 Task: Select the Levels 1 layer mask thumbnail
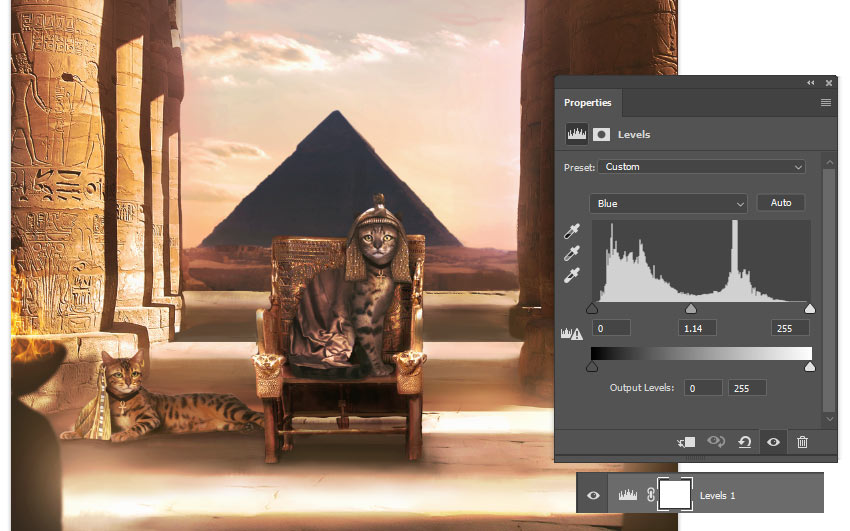[674, 494]
